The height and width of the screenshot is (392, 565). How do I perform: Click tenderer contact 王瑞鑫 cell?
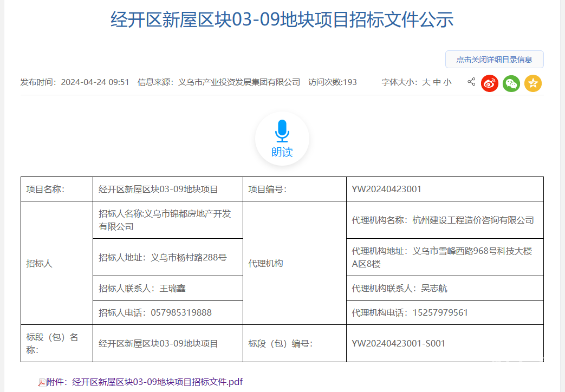[x=172, y=288]
